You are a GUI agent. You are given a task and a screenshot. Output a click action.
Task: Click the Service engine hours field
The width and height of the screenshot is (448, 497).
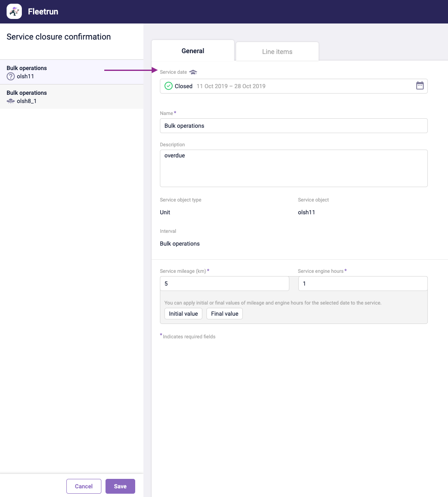tap(363, 284)
